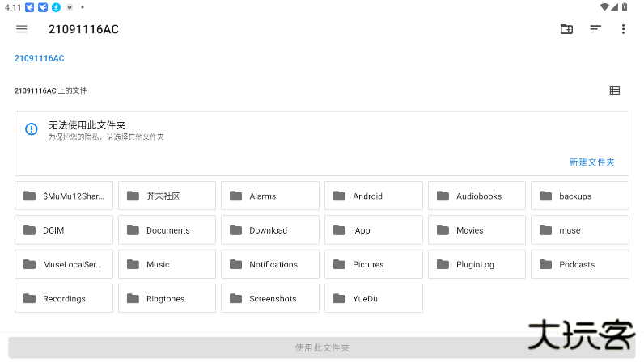Screen dimensions: 644x362
Task: Open the MuseLocalSer... folder
Action: coord(64,264)
